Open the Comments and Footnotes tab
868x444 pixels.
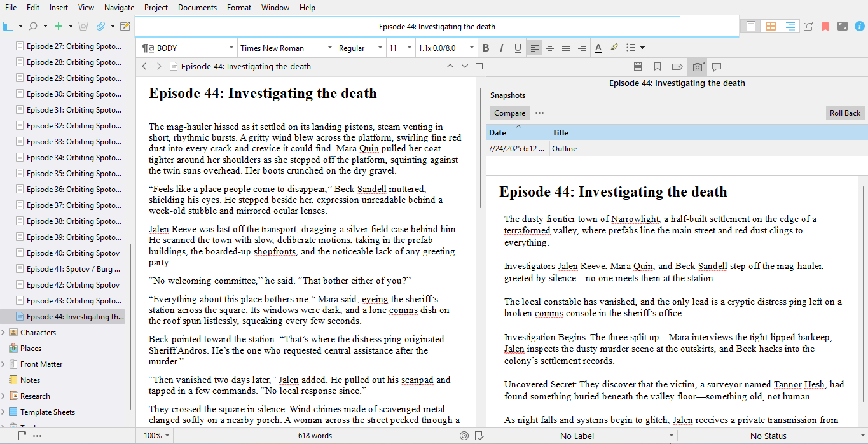pyautogui.click(x=717, y=67)
